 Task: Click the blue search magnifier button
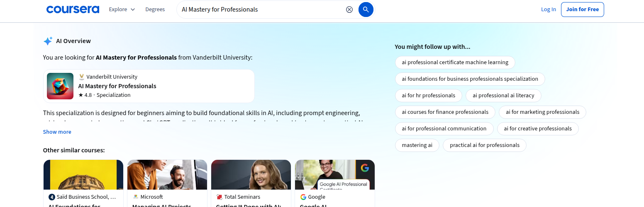point(366,10)
